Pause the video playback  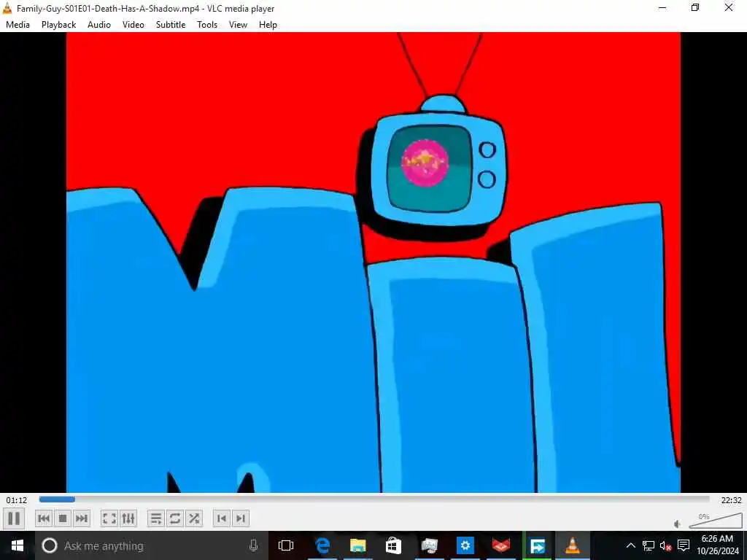pyautogui.click(x=14, y=518)
